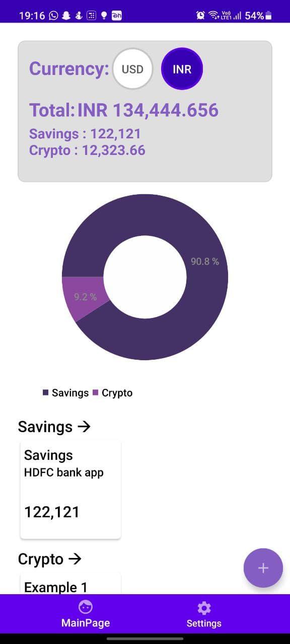Open the MainPage face icon
Viewport: 290px width, 644px height.
pos(86,607)
